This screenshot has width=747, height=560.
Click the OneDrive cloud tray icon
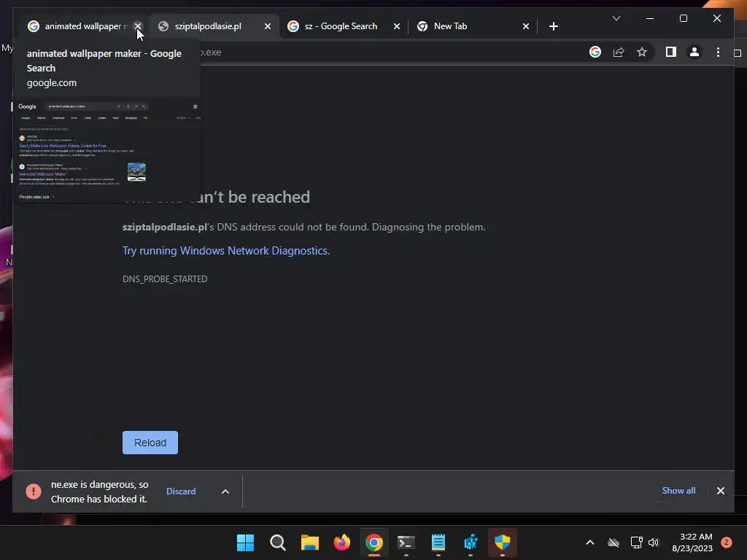[614, 542]
